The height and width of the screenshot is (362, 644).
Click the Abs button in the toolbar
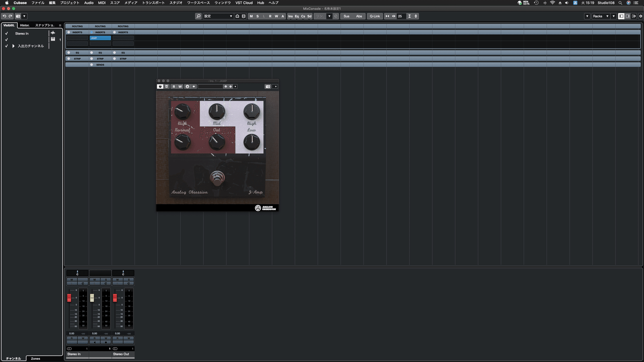[359, 16]
